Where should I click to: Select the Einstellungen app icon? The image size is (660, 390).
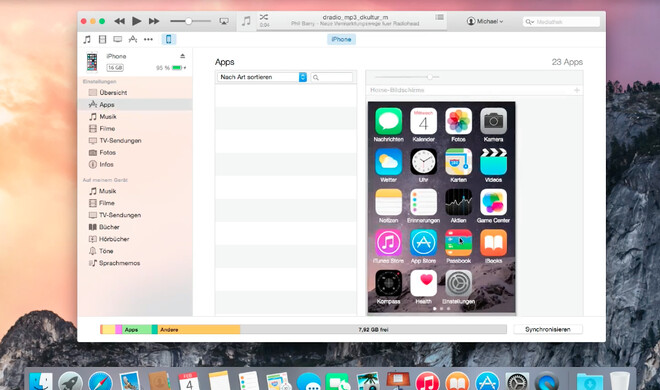tap(458, 283)
